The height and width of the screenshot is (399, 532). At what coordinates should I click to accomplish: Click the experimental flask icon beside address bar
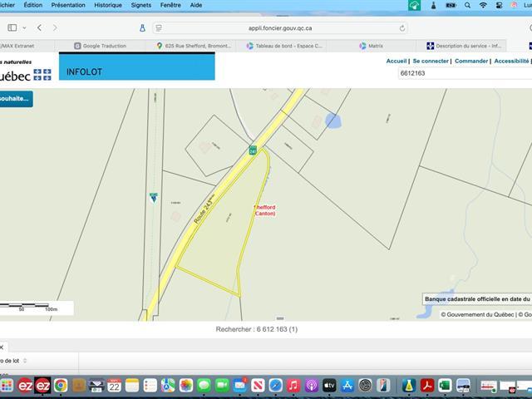click(x=142, y=27)
